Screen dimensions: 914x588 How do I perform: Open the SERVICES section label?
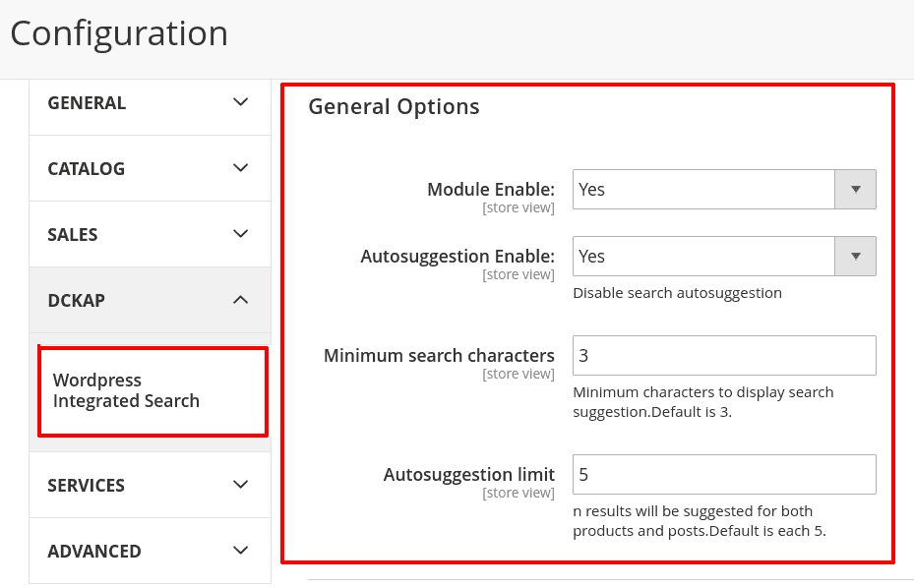pos(87,486)
